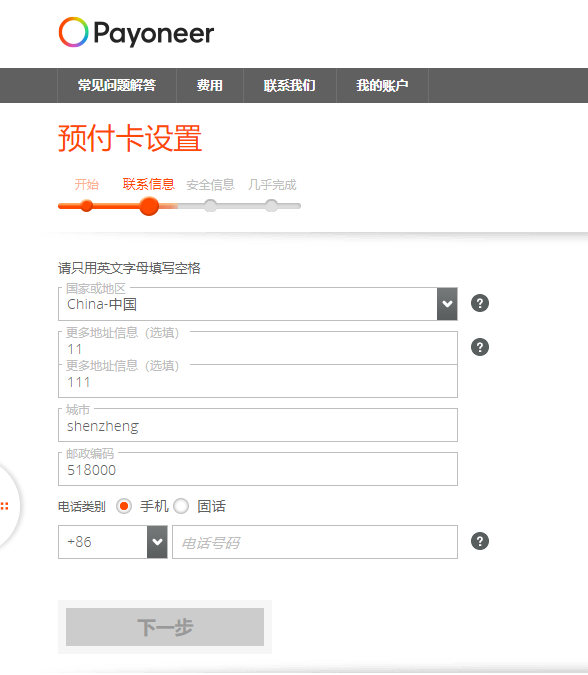Click the orange dots widget at left edge
This screenshot has height=675, width=588.
point(5,506)
